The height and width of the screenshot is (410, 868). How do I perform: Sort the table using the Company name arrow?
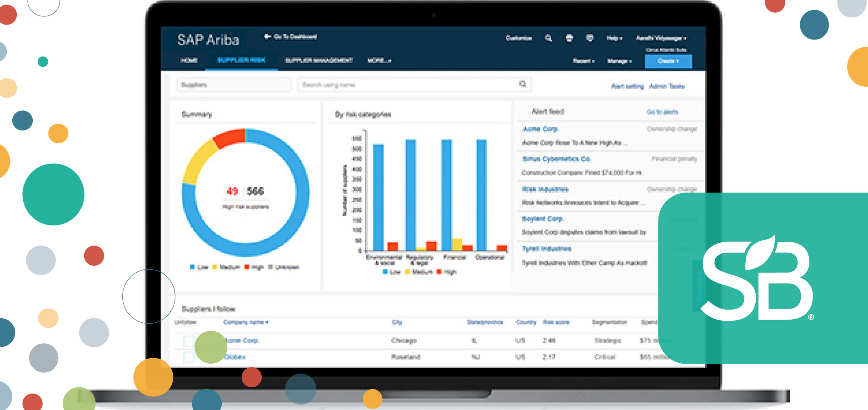(x=267, y=323)
